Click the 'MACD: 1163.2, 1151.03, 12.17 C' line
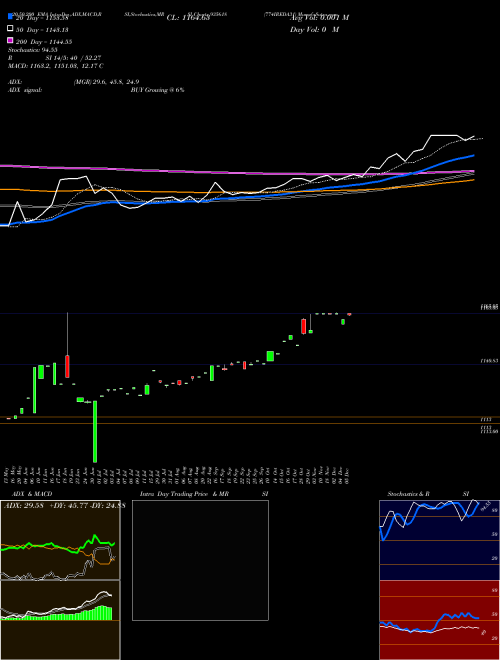Image resolution: width=500 pixels, height=660 pixels. (x=56, y=66)
